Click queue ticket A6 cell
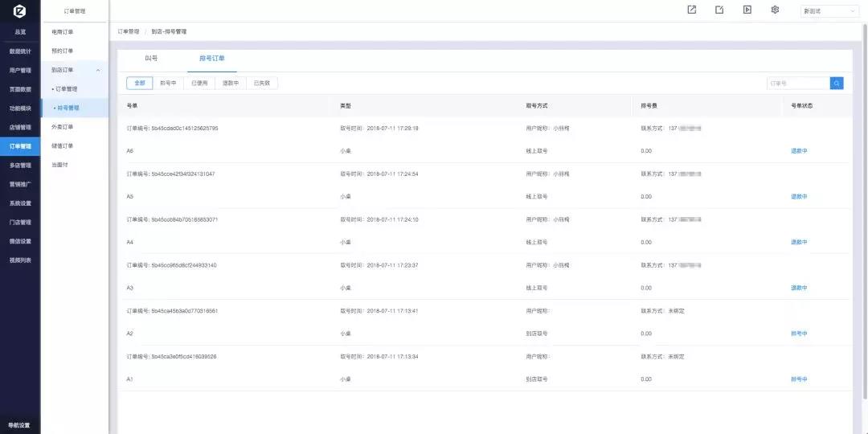This screenshot has width=868, height=434. [130, 150]
